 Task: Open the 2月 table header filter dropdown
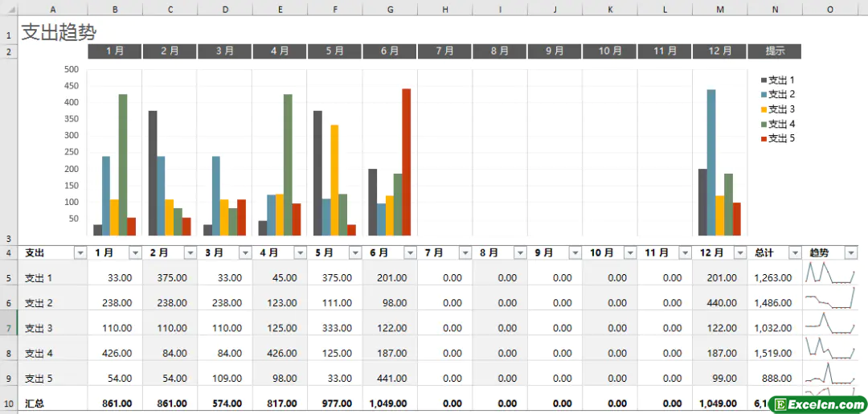190,253
